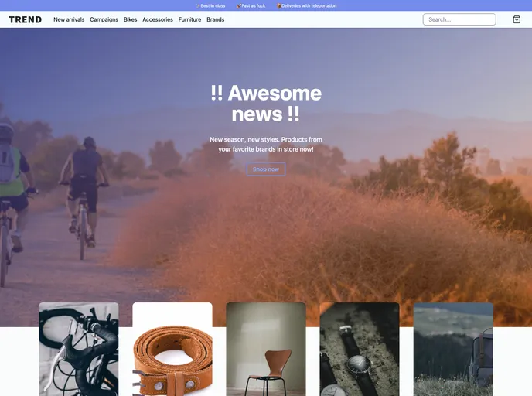The image size is (532, 396).
Task: Click the Search input field
Action: (x=459, y=19)
